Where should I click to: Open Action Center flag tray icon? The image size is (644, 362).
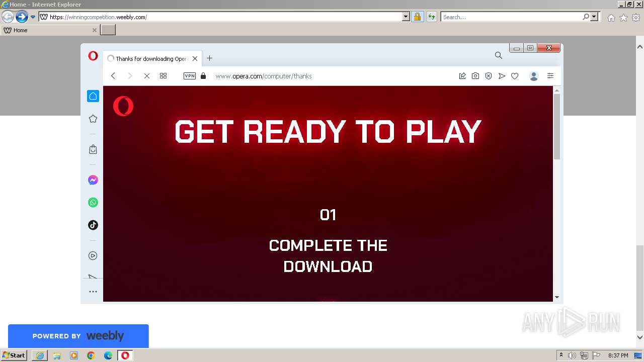tap(596, 355)
